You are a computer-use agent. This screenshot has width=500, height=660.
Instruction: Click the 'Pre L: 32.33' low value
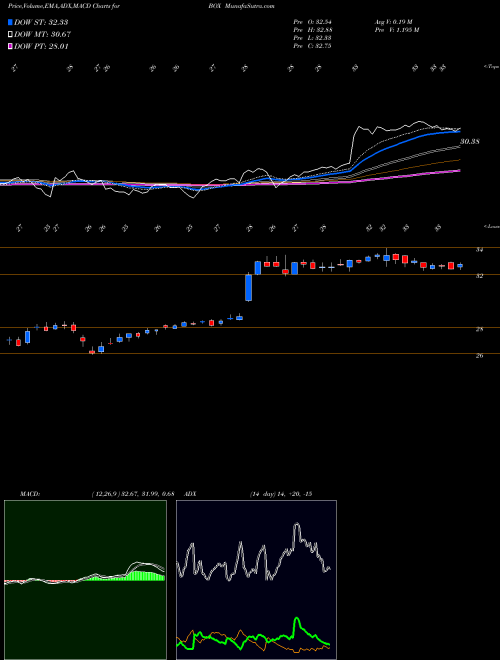[312, 38]
